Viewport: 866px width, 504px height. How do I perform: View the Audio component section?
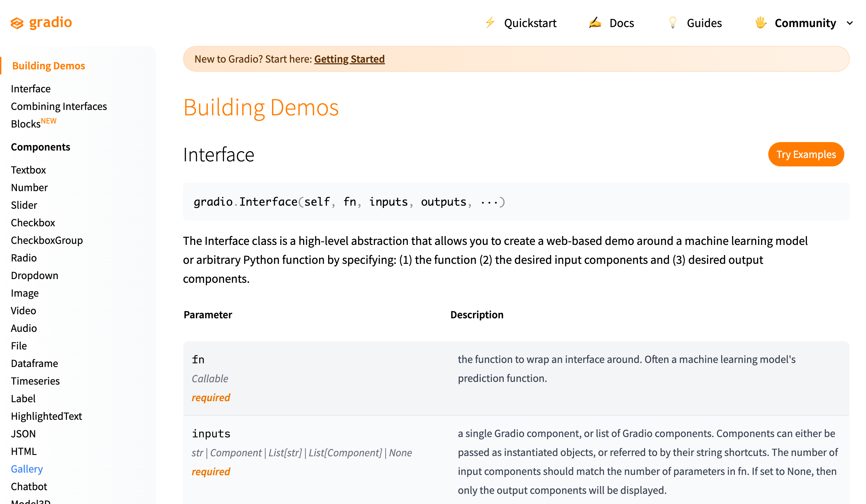(24, 328)
